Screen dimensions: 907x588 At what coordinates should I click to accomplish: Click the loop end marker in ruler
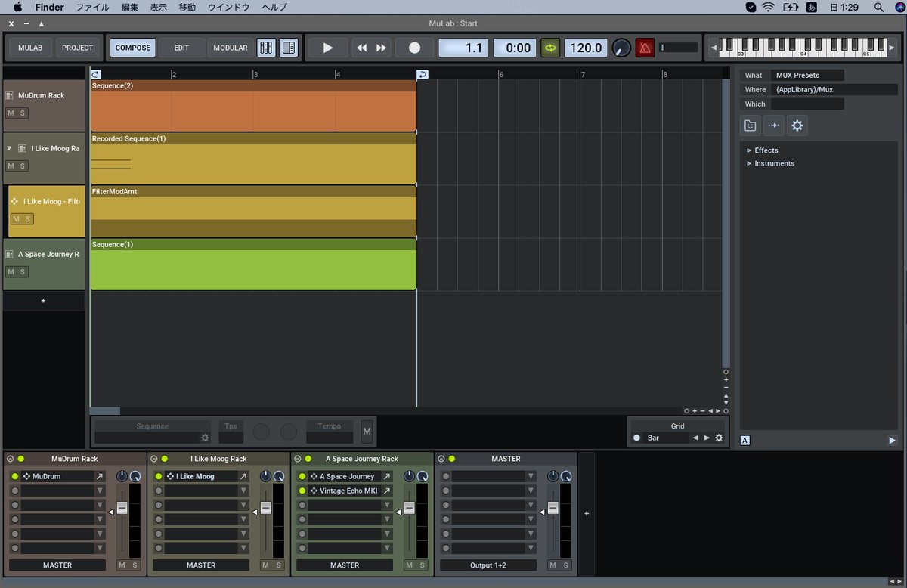pos(422,74)
